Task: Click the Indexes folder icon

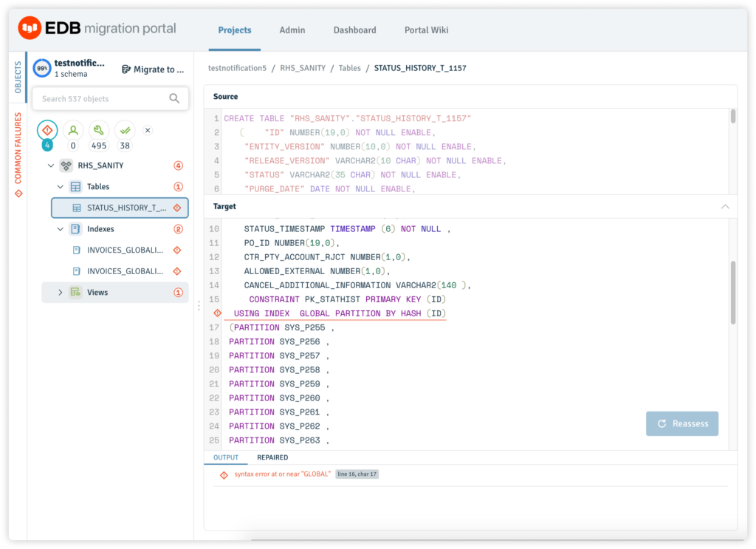Action: click(x=76, y=229)
